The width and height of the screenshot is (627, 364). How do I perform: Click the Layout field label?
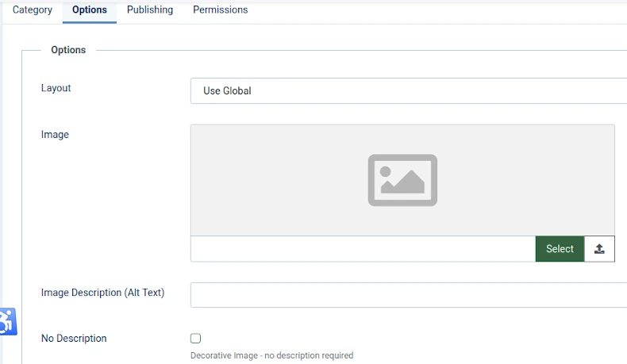click(56, 88)
